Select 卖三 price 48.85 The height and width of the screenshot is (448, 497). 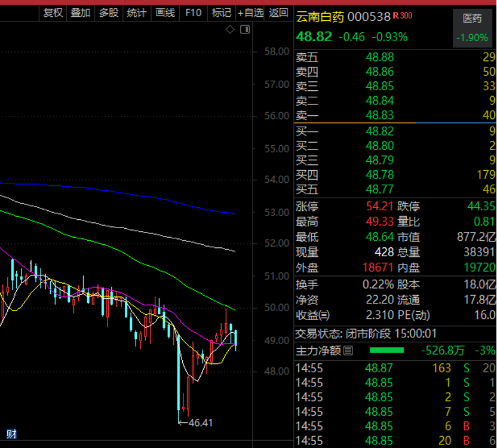(380, 86)
